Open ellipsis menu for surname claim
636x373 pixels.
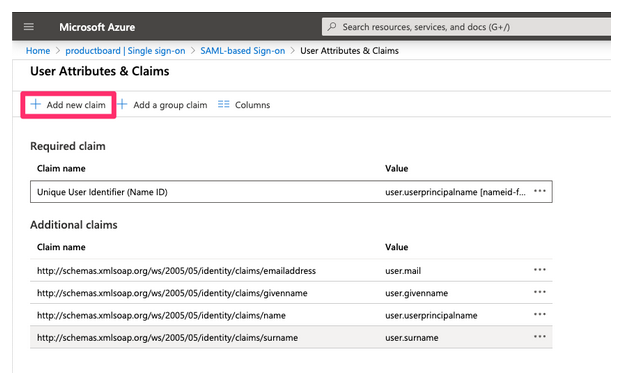(x=539, y=337)
